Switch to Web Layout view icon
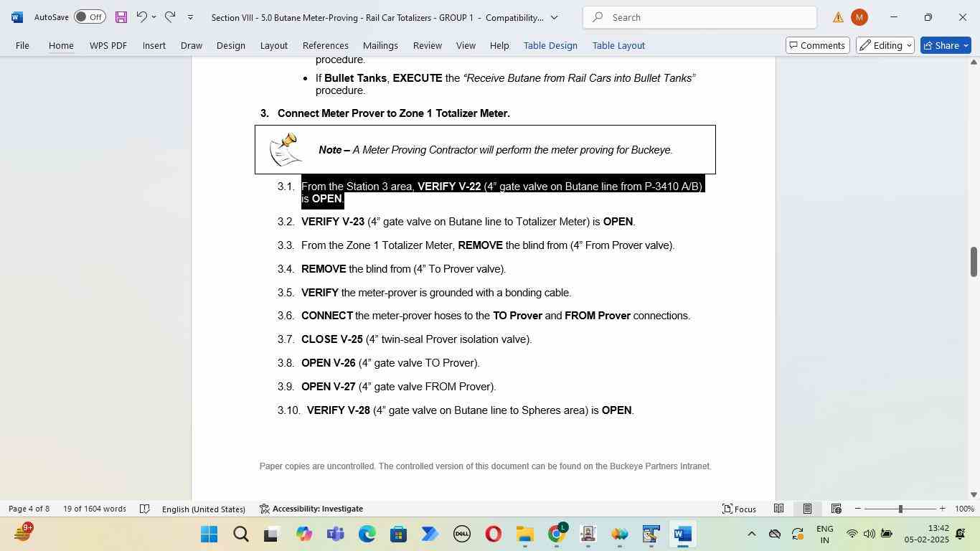The height and width of the screenshot is (551, 980). pos(836,509)
